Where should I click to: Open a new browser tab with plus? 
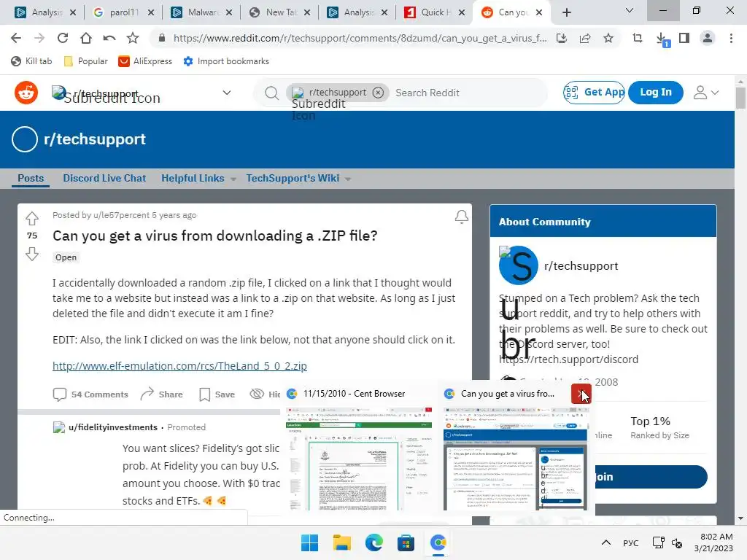coord(566,12)
